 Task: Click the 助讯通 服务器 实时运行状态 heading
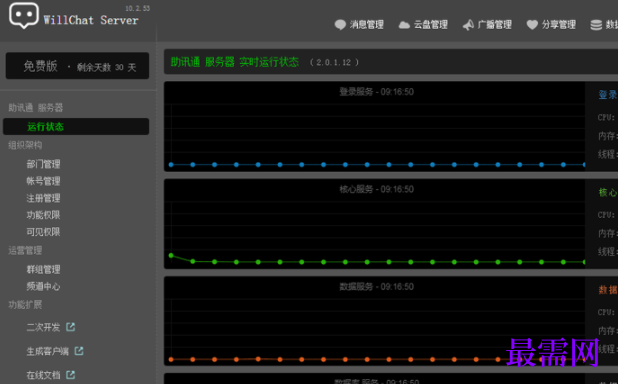(x=235, y=62)
